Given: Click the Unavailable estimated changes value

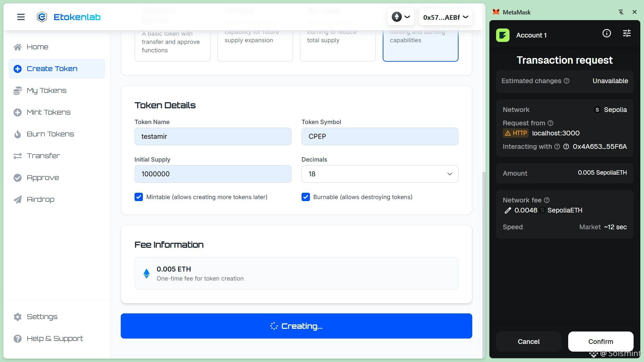Looking at the screenshot, I should 610,81.
